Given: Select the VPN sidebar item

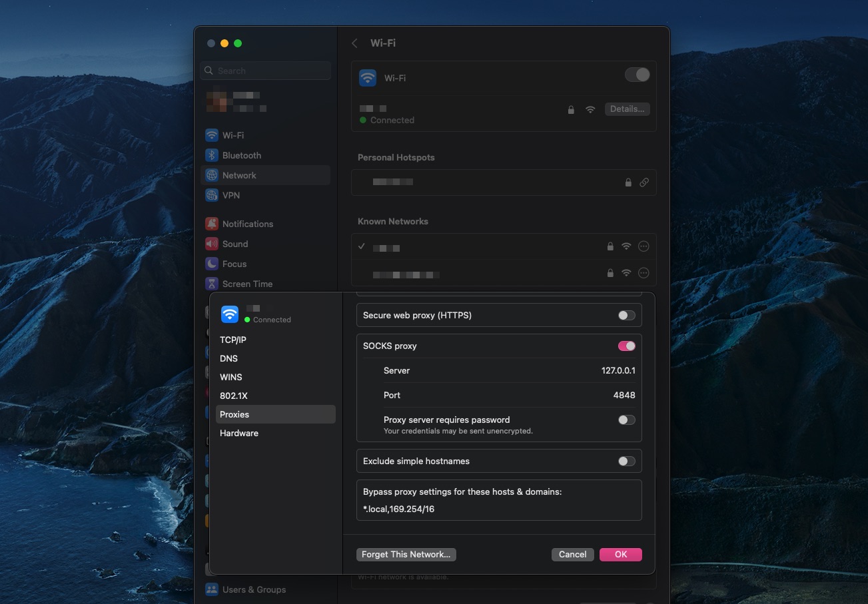Looking at the screenshot, I should 230,195.
